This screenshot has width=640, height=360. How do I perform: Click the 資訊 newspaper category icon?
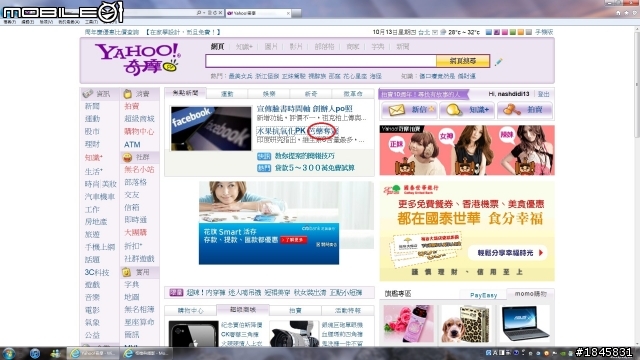(x=88, y=94)
